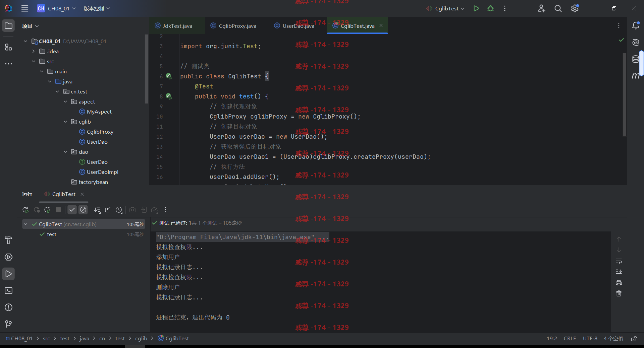Image resolution: width=644 pixels, height=348 pixels.
Task: Toggle read-only lock in status bar
Action: (634, 339)
